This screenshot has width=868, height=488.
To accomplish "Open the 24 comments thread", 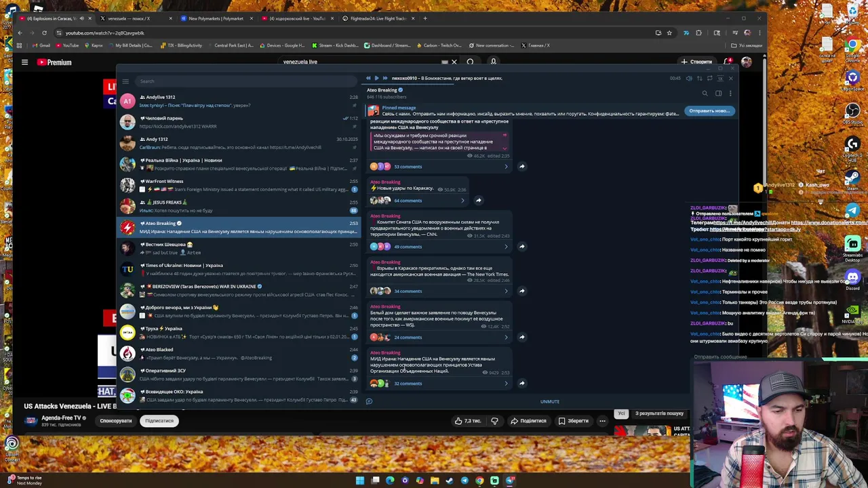I will coord(439,338).
